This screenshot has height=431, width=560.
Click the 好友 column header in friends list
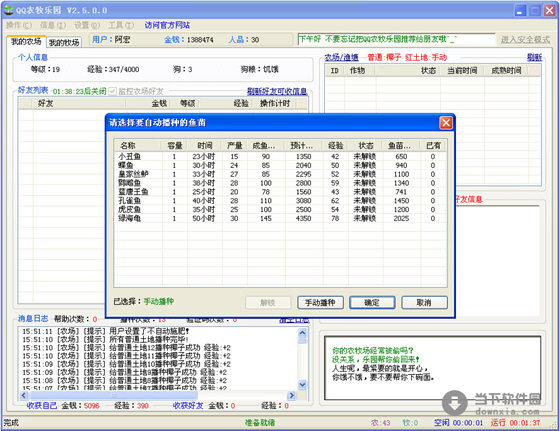pos(79,104)
